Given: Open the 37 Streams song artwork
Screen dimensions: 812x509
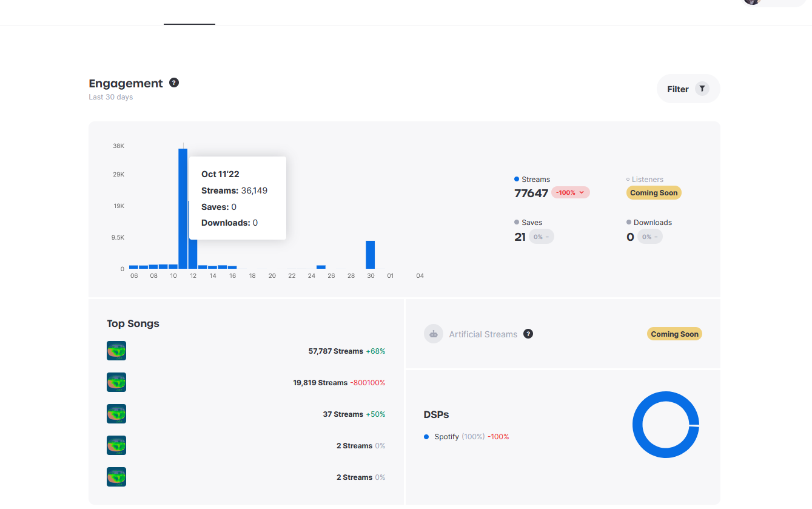Looking at the screenshot, I should [x=116, y=414].
